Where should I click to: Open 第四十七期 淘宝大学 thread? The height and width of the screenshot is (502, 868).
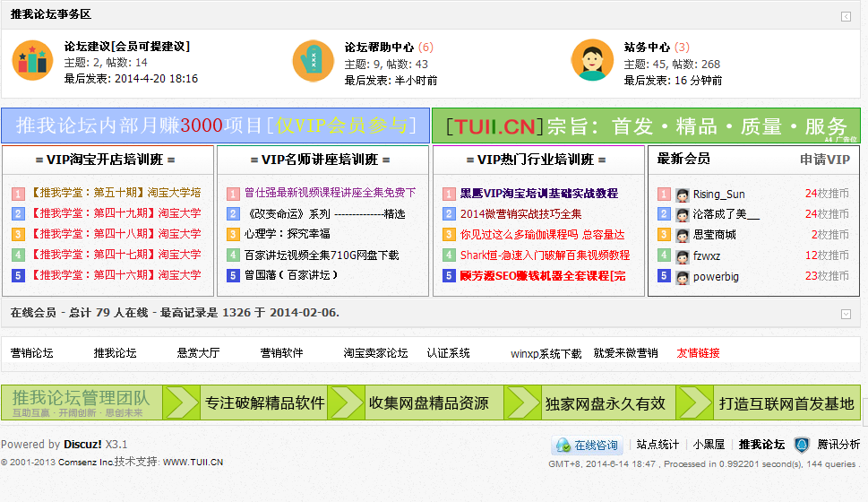[116, 255]
